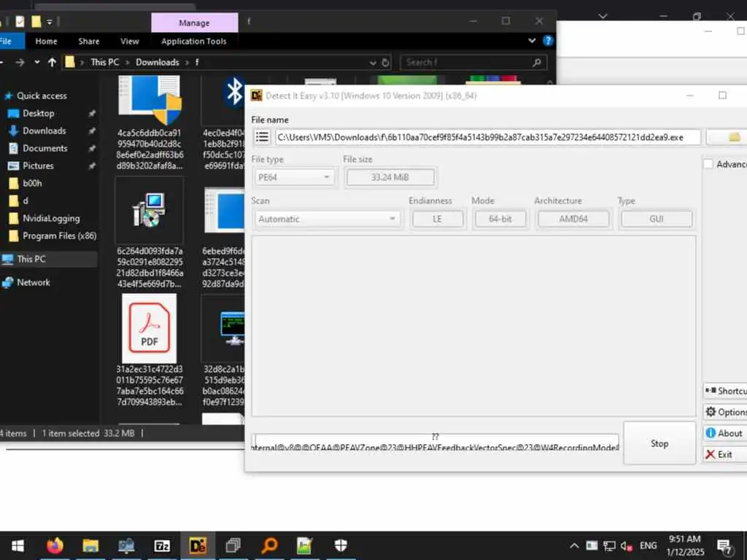Viewport: 747px width, 560px height.
Task: Click the 64-bit mode button
Action: (x=500, y=219)
